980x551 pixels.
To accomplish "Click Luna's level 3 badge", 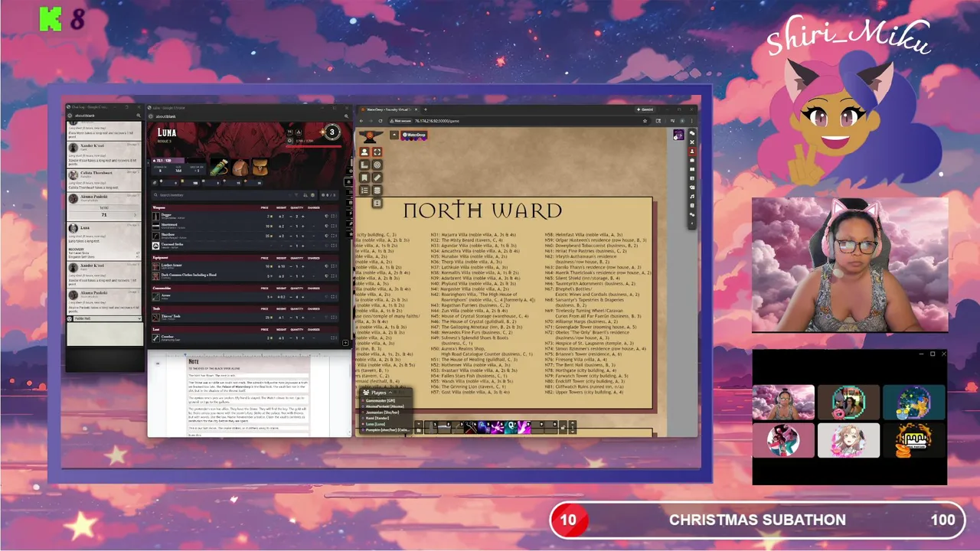I will pos(332,132).
